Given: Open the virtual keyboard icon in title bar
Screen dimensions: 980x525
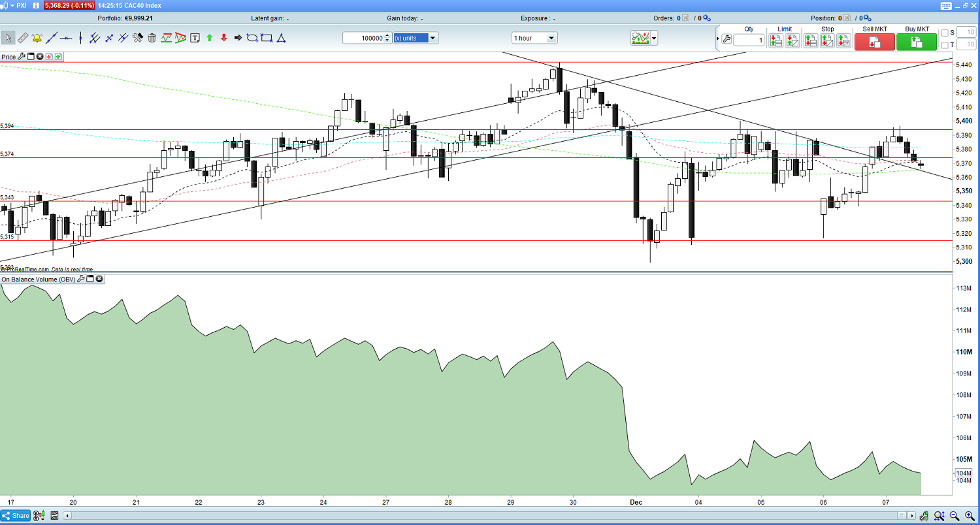Looking at the screenshot, I should pos(947,5).
